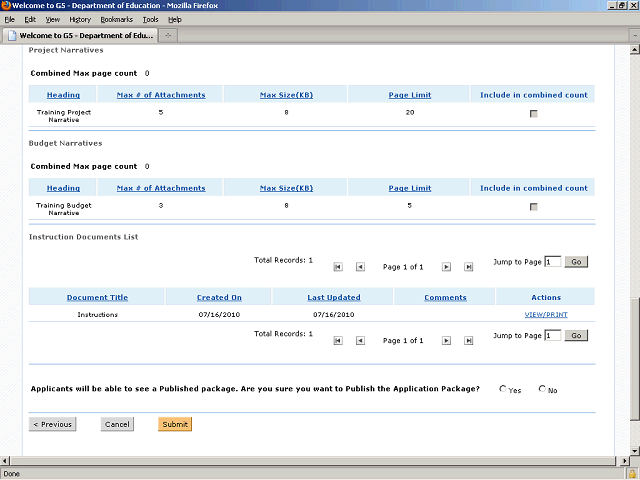Sort Project Narratives by Heading
This screenshot has width=640, height=480.
(x=63, y=95)
